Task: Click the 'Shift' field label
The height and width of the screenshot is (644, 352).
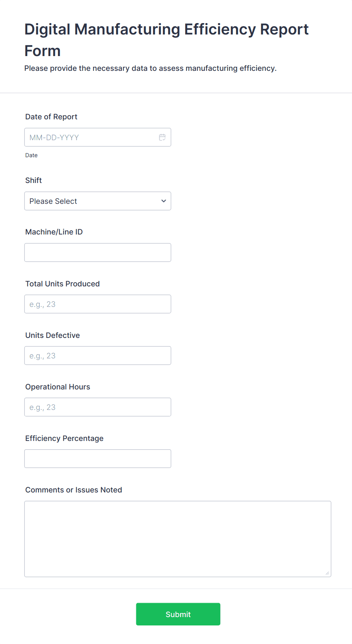Action: coord(33,180)
